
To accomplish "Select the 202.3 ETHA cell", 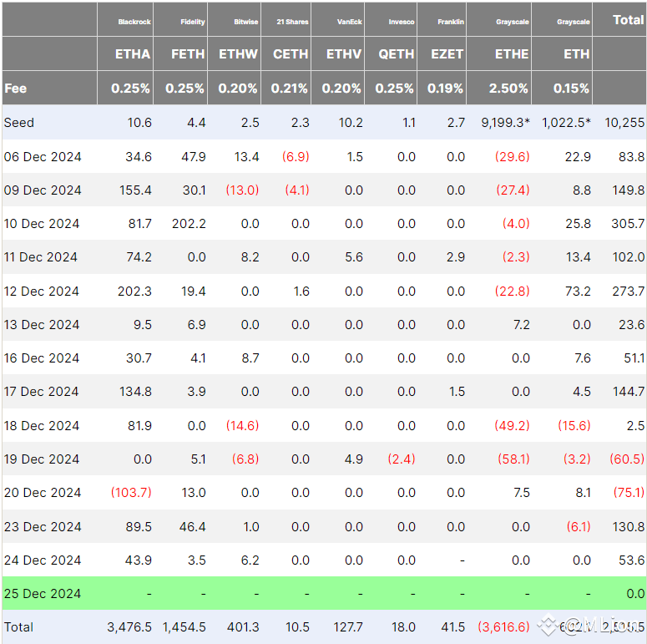I will [x=134, y=292].
